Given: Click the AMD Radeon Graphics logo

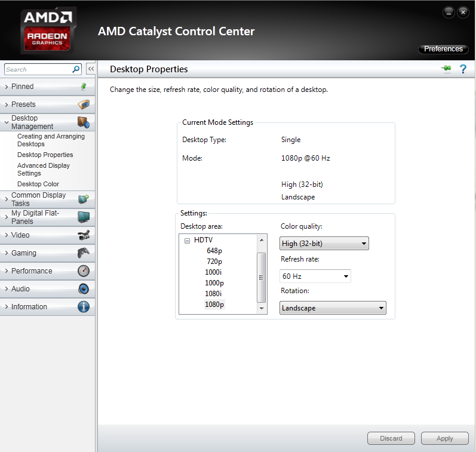Looking at the screenshot, I should pyautogui.click(x=48, y=30).
